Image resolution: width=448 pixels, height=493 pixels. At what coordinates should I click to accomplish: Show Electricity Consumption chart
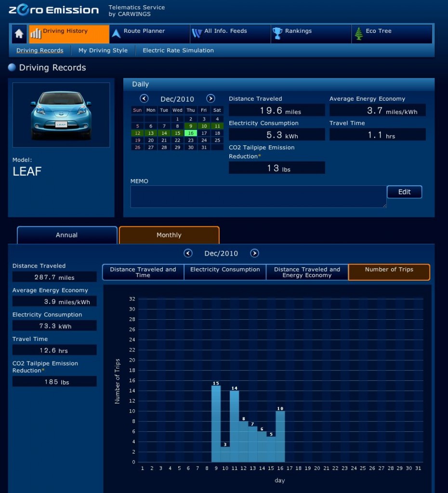[x=225, y=272]
